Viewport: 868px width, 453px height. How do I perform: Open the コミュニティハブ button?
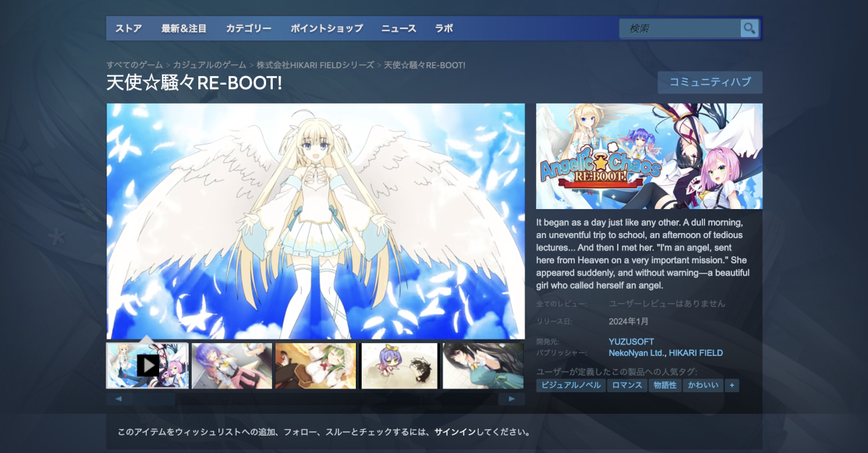click(x=710, y=82)
